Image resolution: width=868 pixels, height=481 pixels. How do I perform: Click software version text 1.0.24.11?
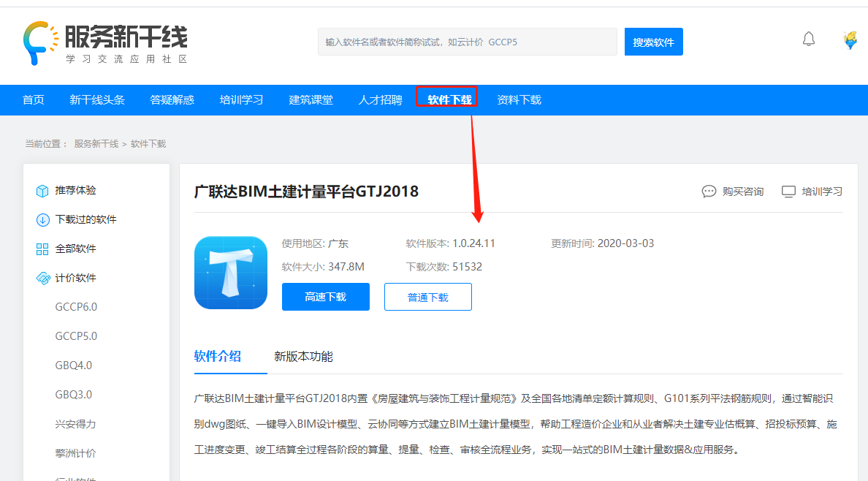pos(474,243)
